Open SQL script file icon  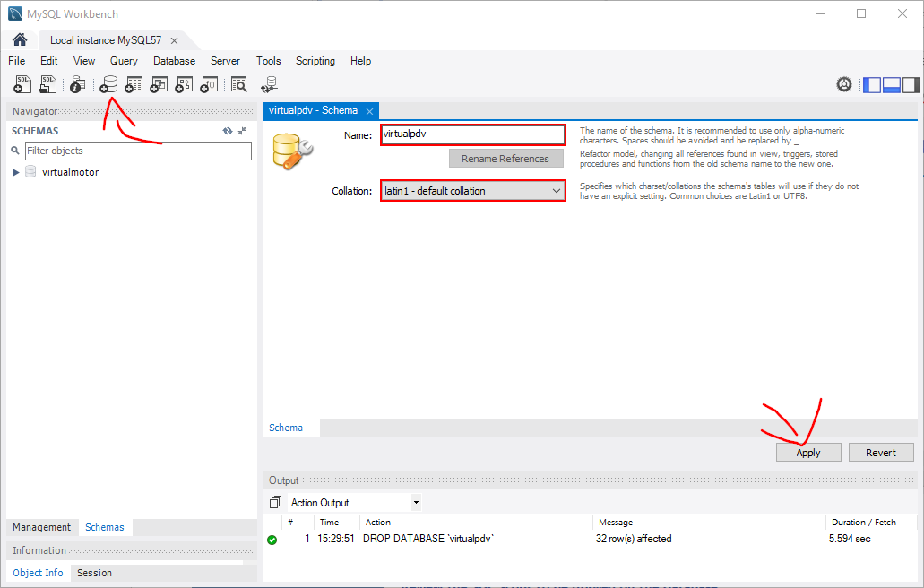tap(47, 84)
